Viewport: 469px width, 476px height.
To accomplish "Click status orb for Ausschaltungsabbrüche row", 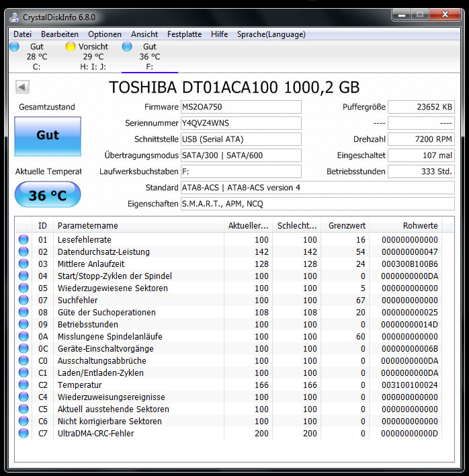I will coord(24,360).
